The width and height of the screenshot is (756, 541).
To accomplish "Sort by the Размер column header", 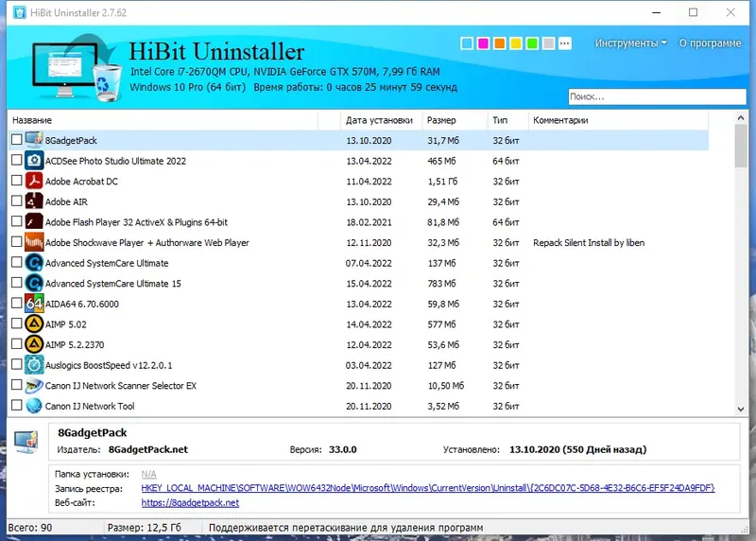I will pos(455,120).
